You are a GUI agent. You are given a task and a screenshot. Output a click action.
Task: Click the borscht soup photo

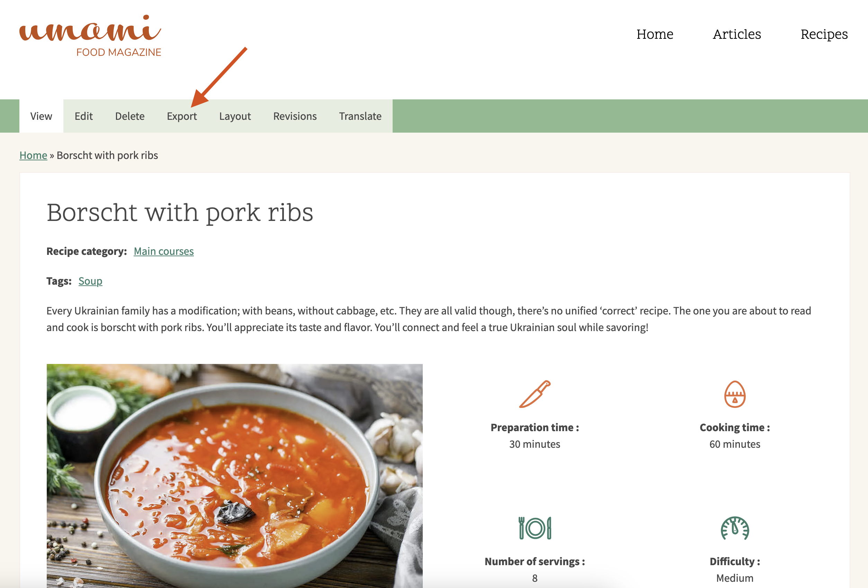234,475
